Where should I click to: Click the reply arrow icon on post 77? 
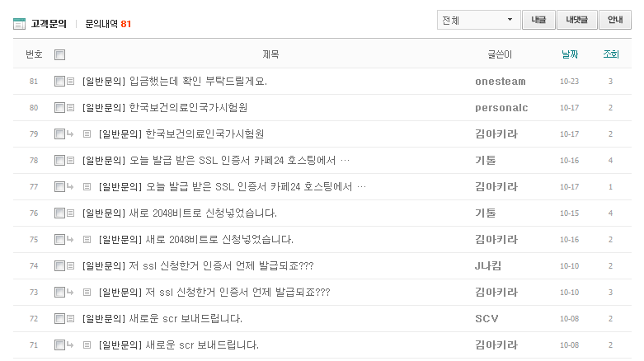tap(70, 187)
